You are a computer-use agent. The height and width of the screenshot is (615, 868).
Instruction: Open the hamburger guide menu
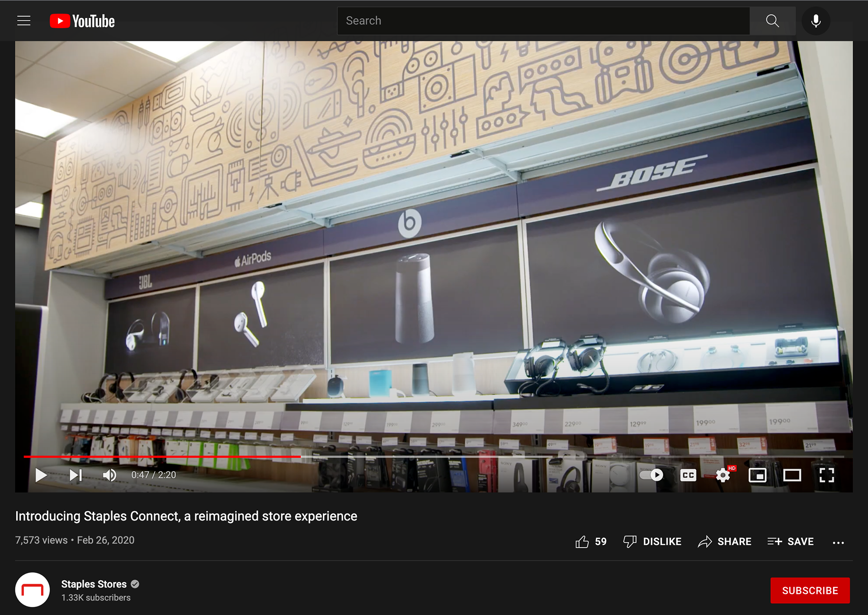tap(24, 21)
